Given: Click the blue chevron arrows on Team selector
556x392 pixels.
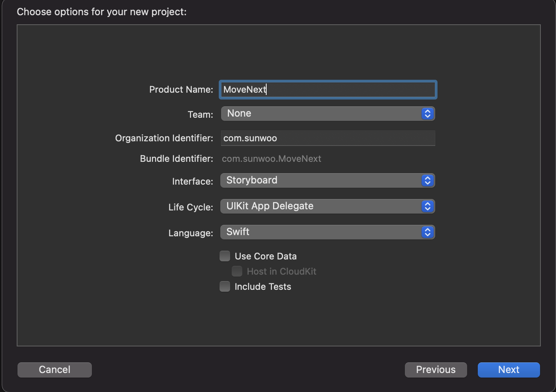Looking at the screenshot, I should click(x=427, y=114).
